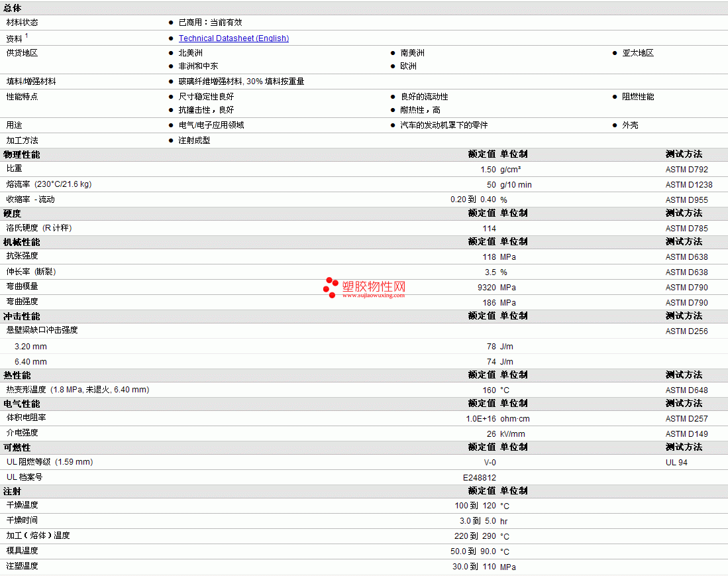Click ASTM D1238 test method
The height and width of the screenshot is (576, 728).
coord(689,185)
